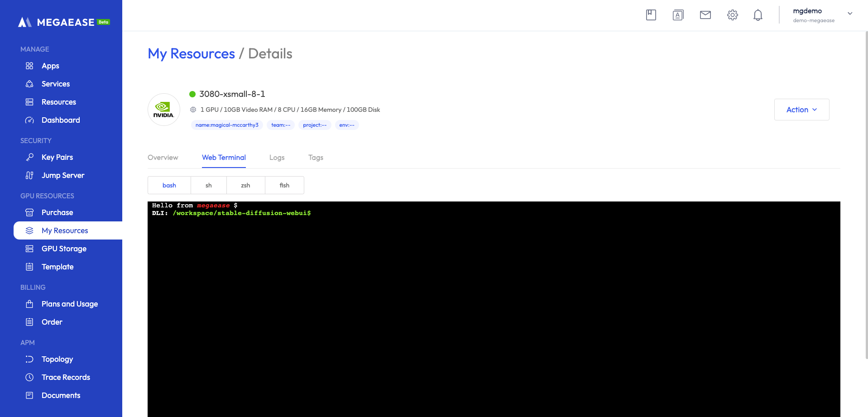
Task: Switch to the Overview tab
Action: coord(163,158)
